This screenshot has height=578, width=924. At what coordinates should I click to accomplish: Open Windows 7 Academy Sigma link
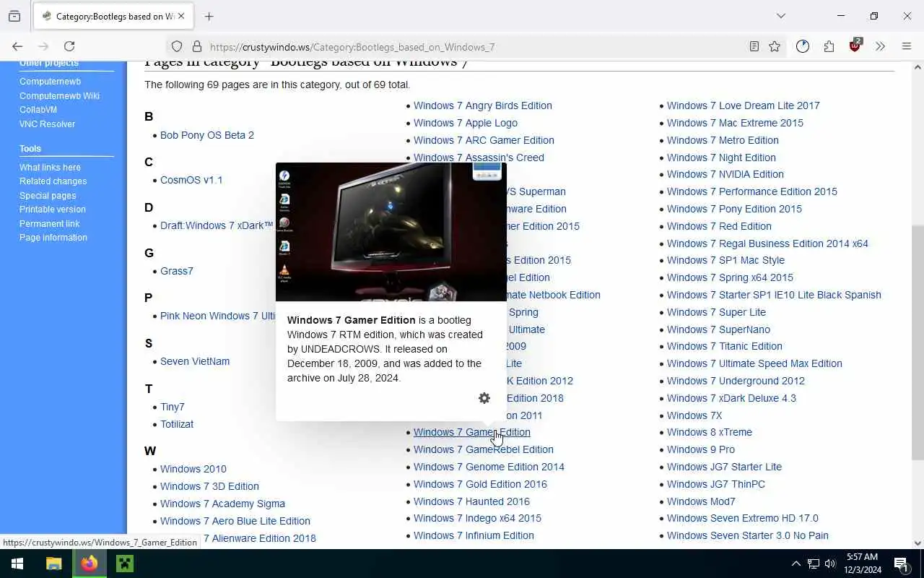coord(222,504)
